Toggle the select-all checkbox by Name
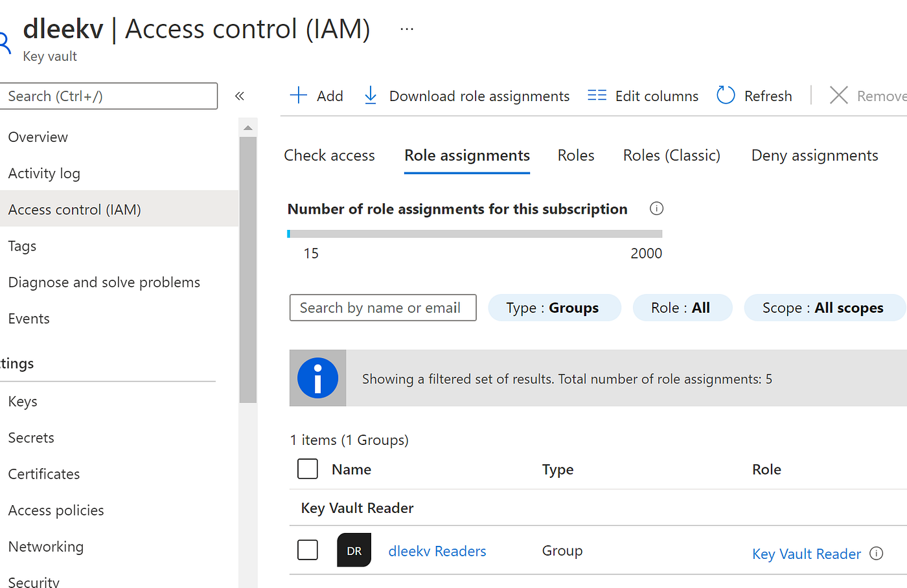This screenshot has height=588, width=907. tap(308, 469)
